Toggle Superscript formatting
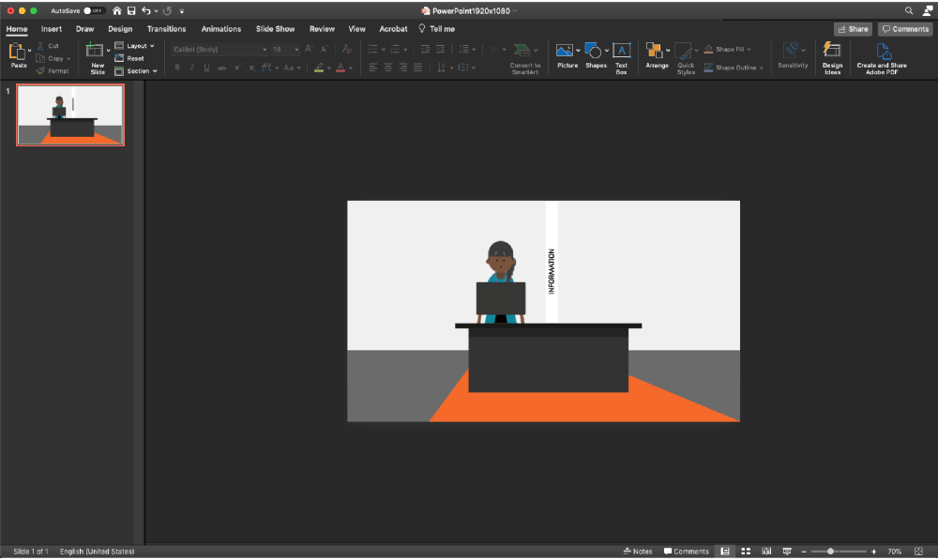 click(x=237, y=68)
